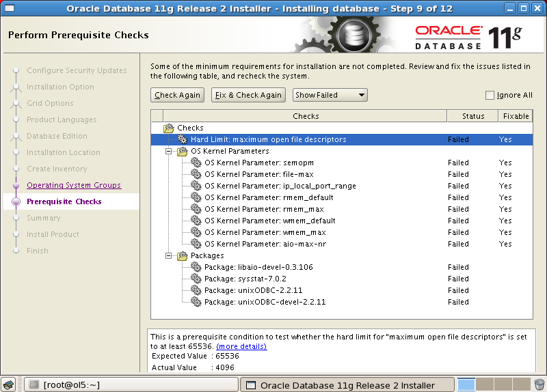The width and height of the screenshot is (547, 392).
Task: Click the Create Inventory step in sidebar
Action: (x=57, y=169)
